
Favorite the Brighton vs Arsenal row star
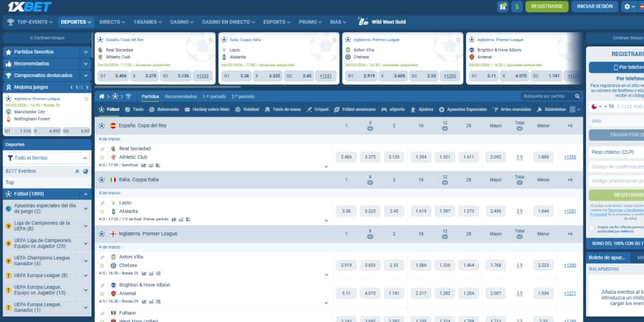[102, 294]
